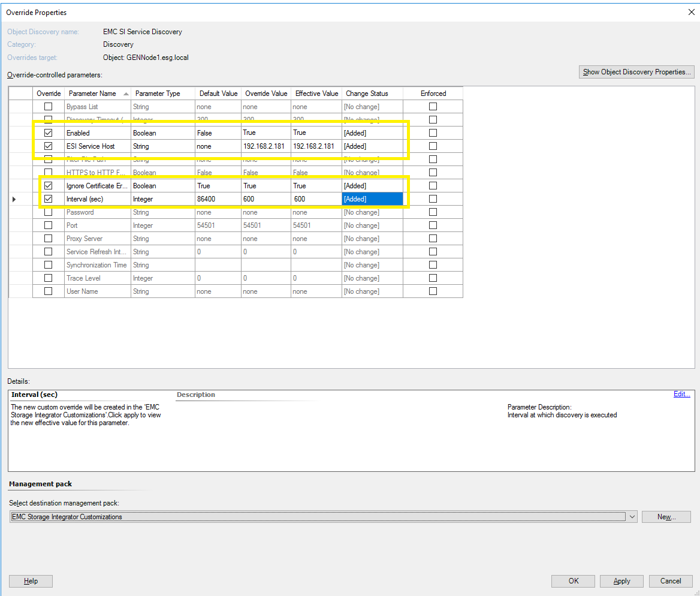Screen dimensions: 700x596
Task: Click Enforced column header
Action: 433,94
